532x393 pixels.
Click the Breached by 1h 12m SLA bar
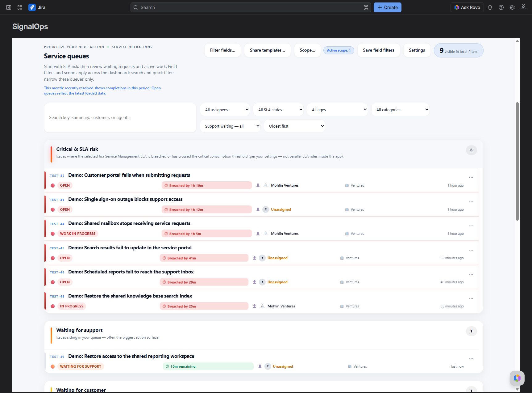[206, 209]
